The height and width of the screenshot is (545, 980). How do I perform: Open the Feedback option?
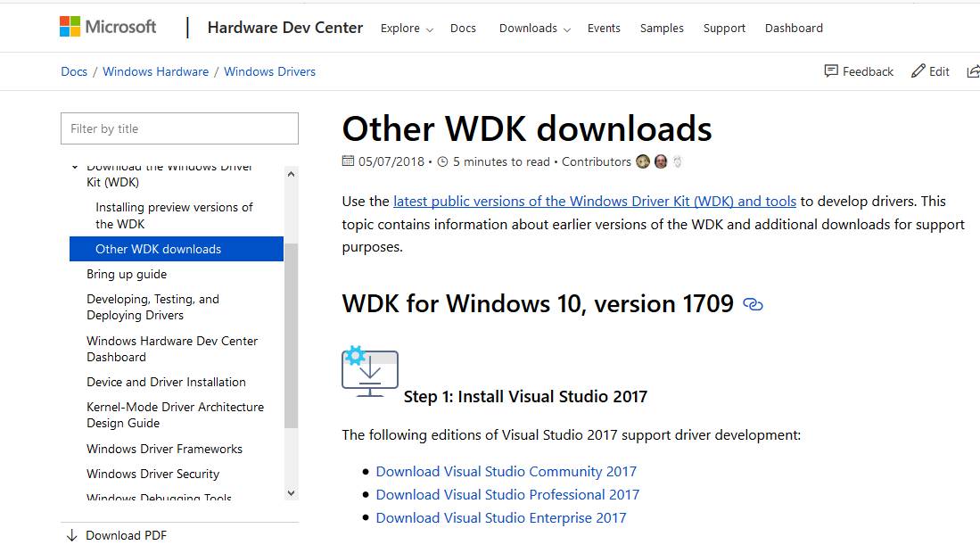click(859, 71)
